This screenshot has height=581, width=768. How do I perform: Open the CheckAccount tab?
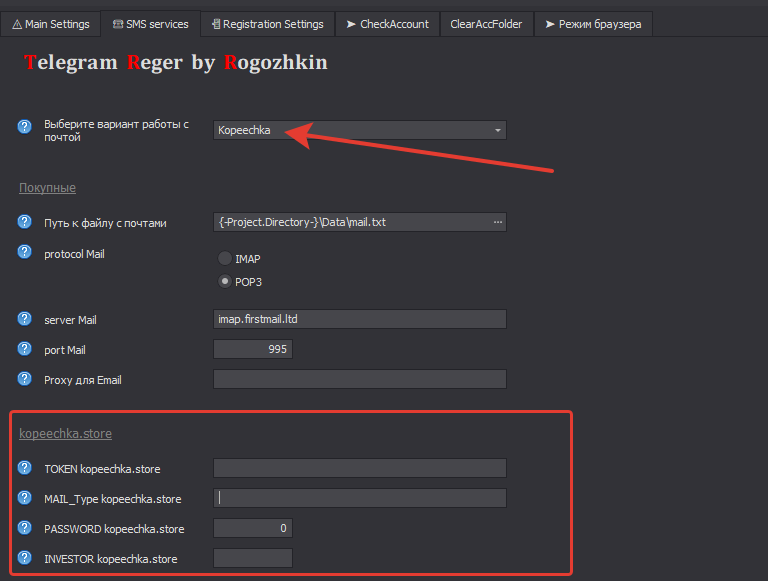pyautogui.click(x=388, y=24)
